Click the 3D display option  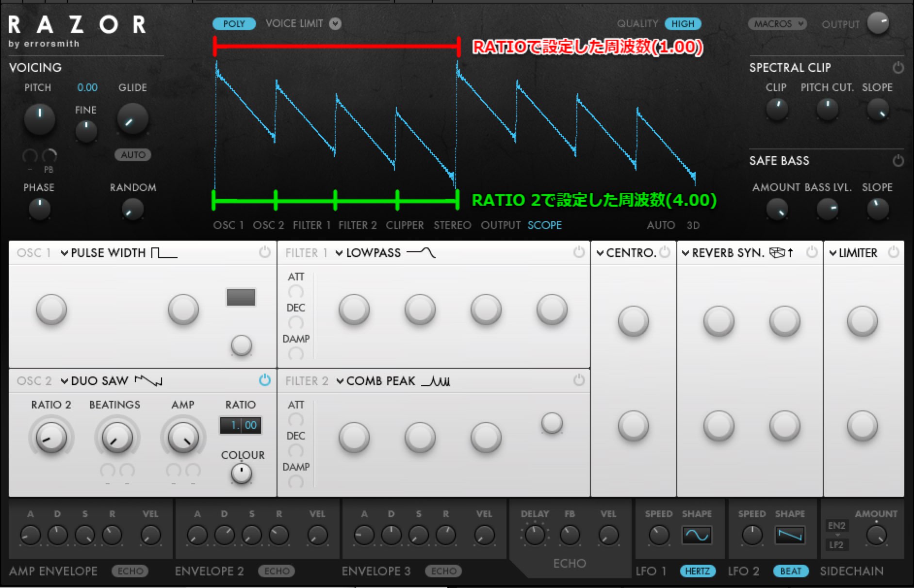pyautogui.click(x=693, y=225)
